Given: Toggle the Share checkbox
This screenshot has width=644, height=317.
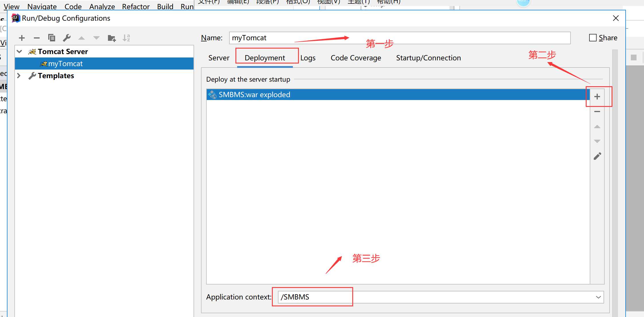Looking at the screenshot, I should [593, 38].
